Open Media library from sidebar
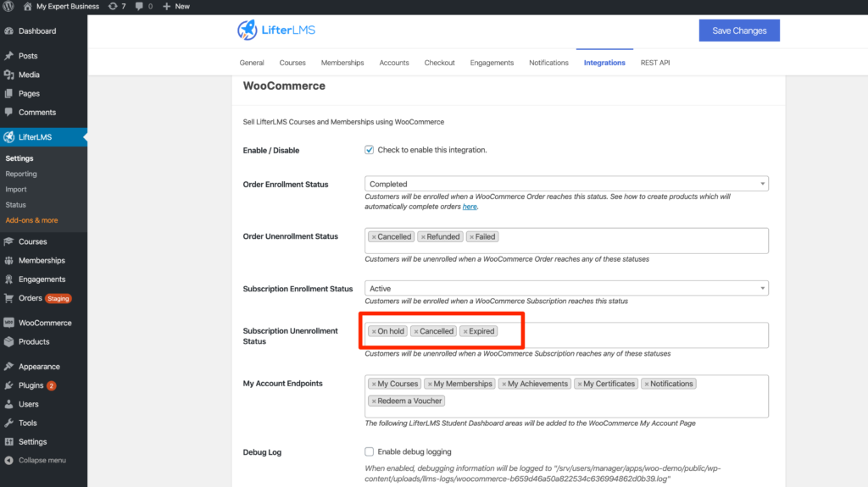 point(29,75)
